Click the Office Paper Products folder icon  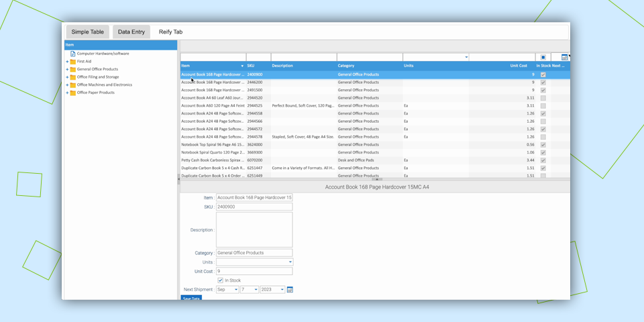tap(72, 93)
